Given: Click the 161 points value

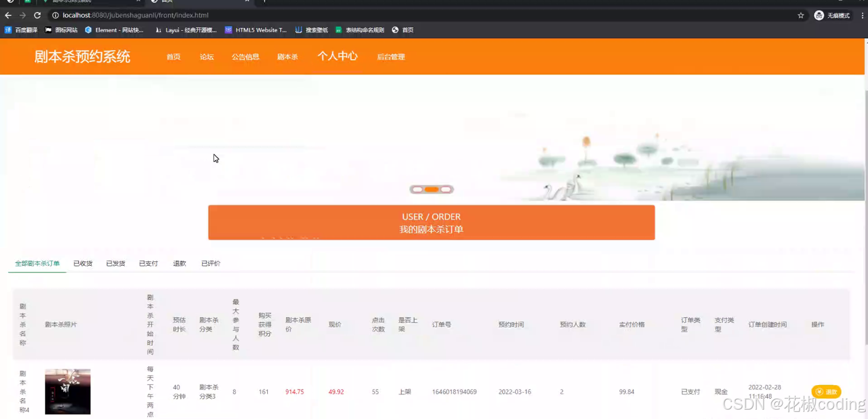Looking at the screenshot, I should 263,392.
